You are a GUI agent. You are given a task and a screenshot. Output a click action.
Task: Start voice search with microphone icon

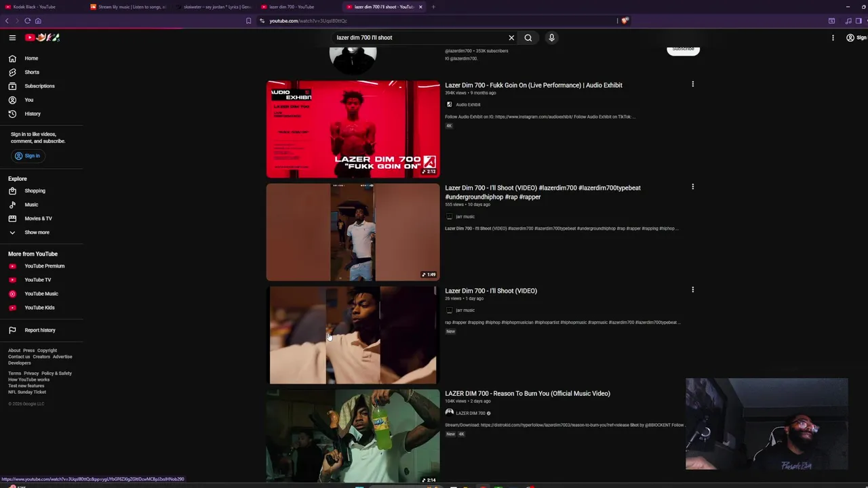point(551,37)
